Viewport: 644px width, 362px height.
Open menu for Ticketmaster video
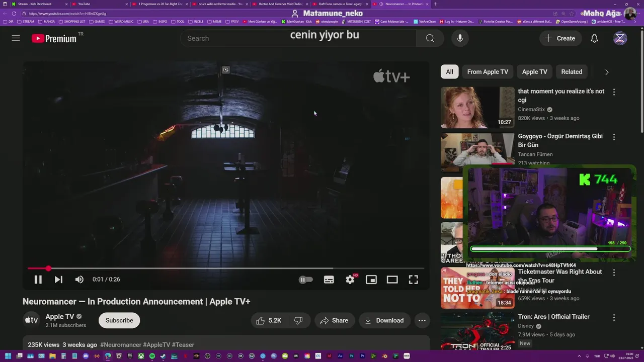(614, 273)
